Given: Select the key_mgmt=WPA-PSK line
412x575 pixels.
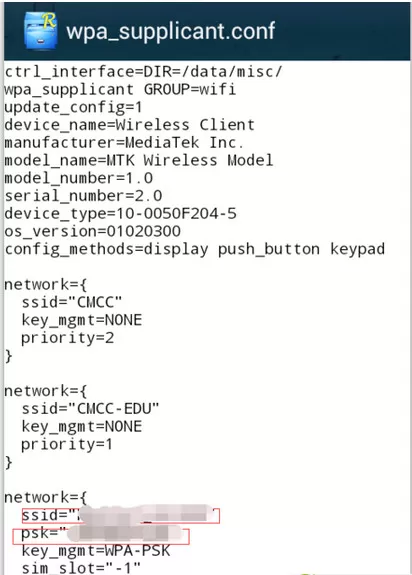Looking at the screenshot, I should tap(96, 551).
